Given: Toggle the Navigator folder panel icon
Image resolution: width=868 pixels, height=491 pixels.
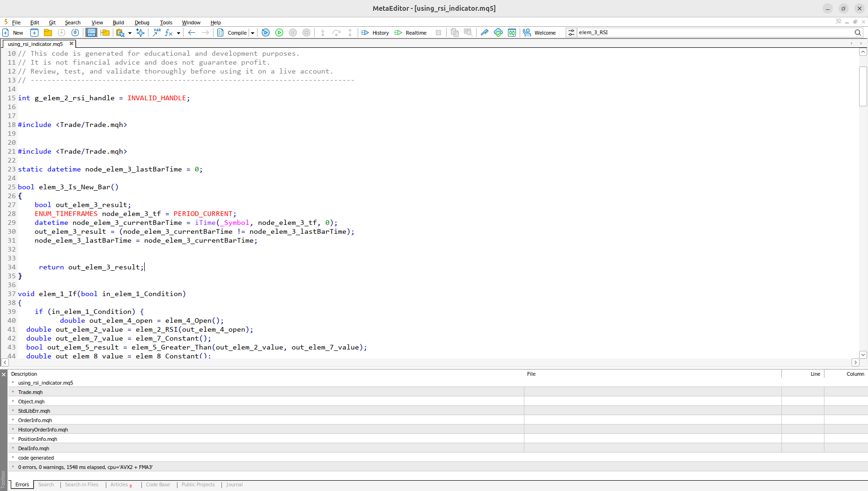Looking at the screenshot, I should click(105, 32).
